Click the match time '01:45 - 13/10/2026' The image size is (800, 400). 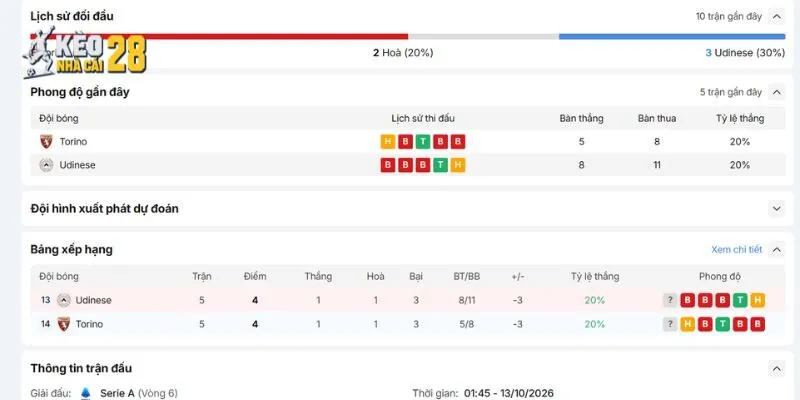(509, 393)
